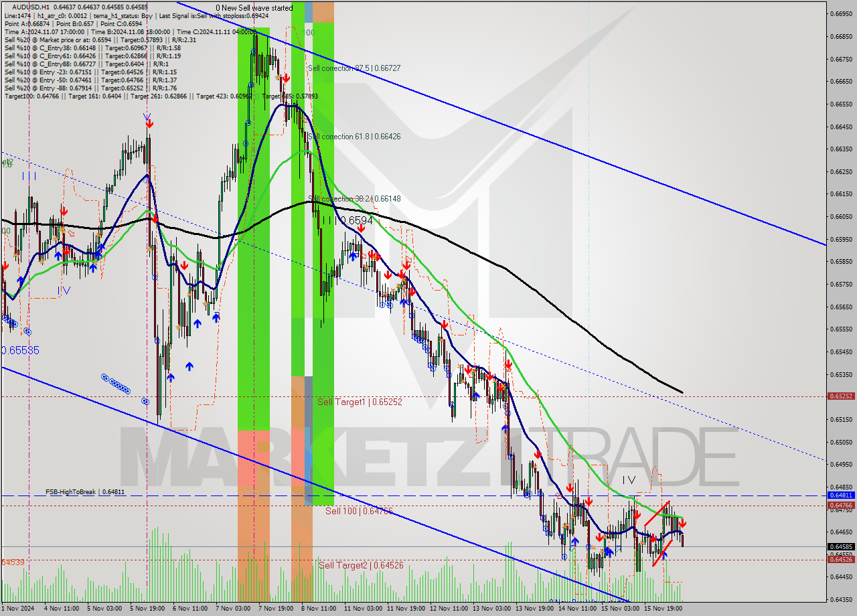Select the 'FSB-HighToBreak | 0.64811' level label
The image size is (857, 616).
85,492
